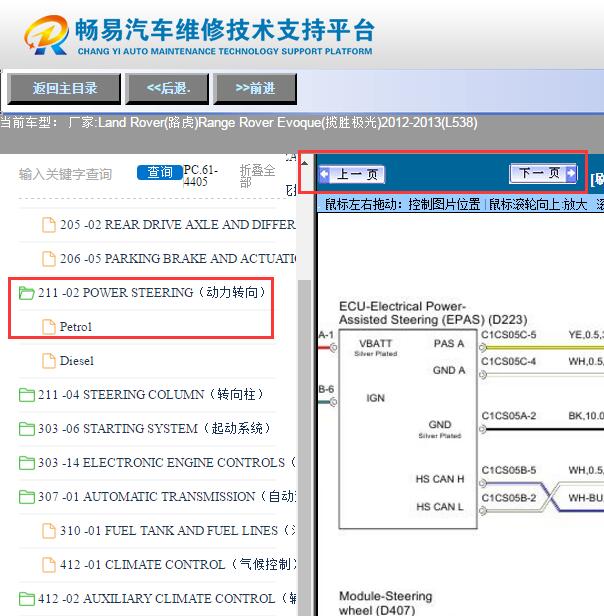The image size is (604, 616).
Task: Click 返回主目录 button
Action: click(64, 88)
